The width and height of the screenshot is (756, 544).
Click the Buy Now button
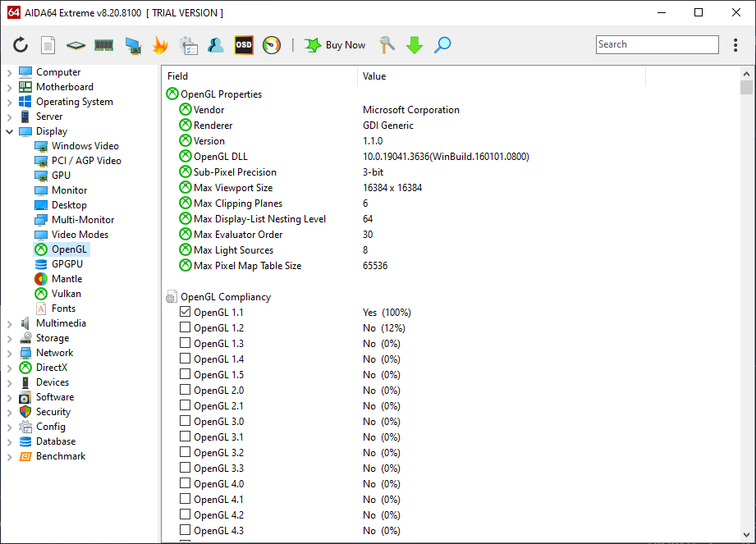point(335,45)
